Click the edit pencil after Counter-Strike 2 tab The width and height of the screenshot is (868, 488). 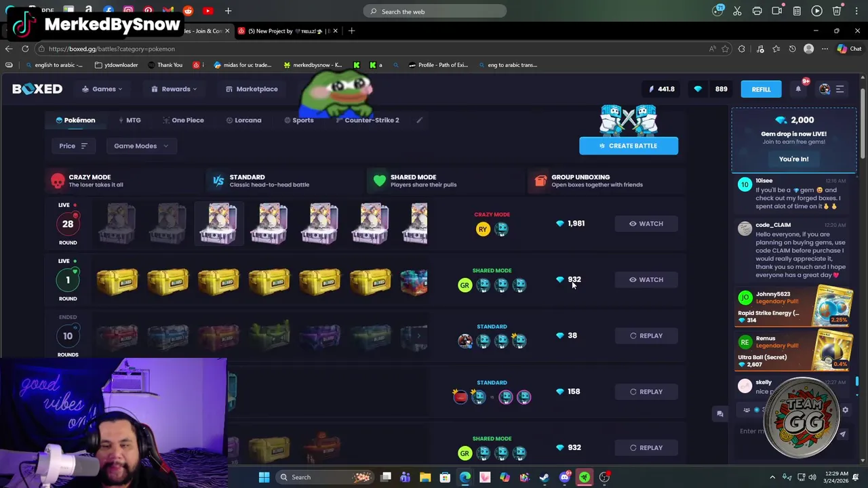click(419, 120)
